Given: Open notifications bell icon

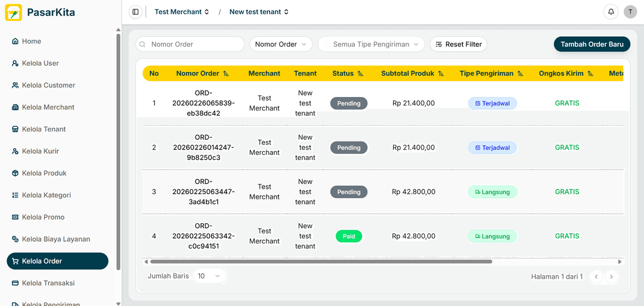Looking at the screenshot, I should (x=611, y=12).
